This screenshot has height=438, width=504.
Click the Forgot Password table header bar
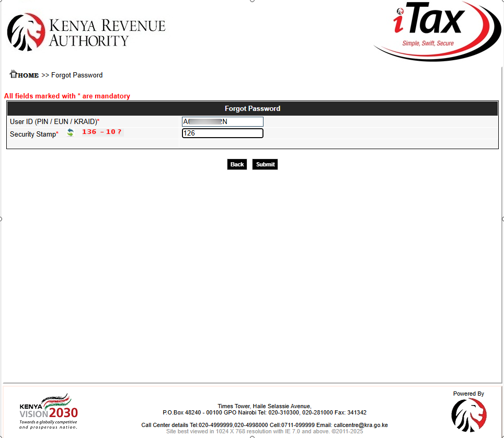(x=252, y=108)
